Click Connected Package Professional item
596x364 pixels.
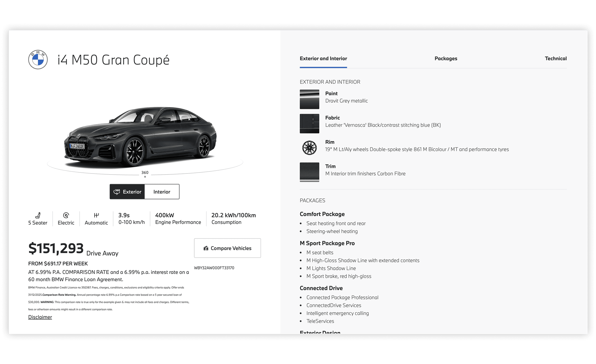pyautogui.click(x=342, y=298)
